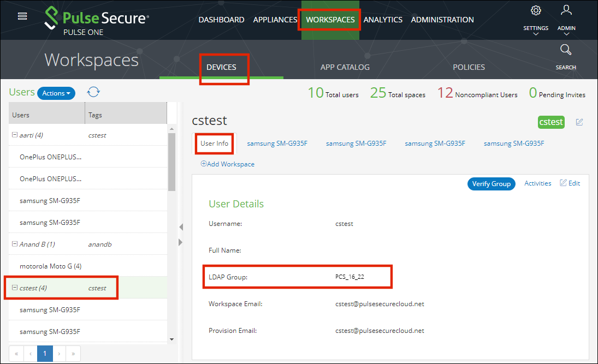The width and height of the screenshot is (598, 364).
Task: Click the 0 Pending Invites statistic
Action: [x=557, y=93]
